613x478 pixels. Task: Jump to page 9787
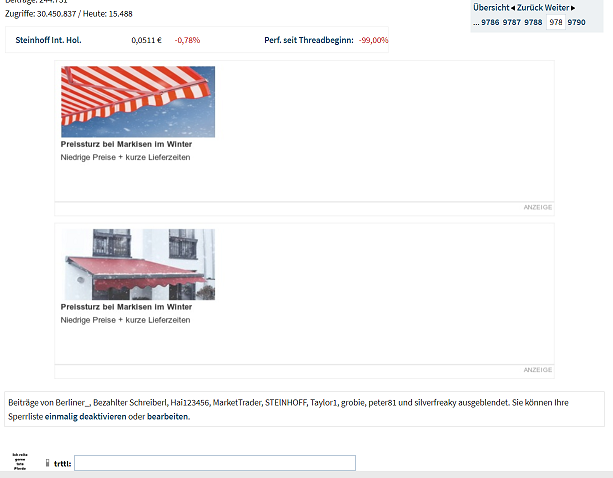(512, 22)
